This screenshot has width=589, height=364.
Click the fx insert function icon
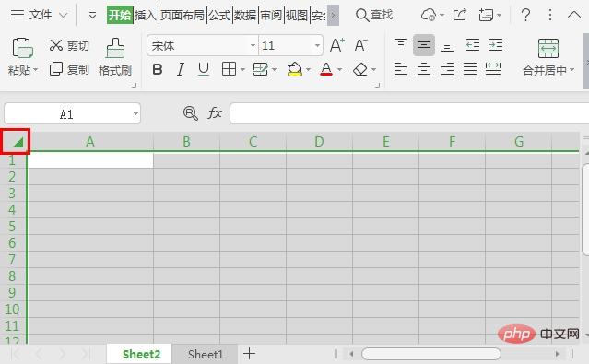[x=215, y=112]
